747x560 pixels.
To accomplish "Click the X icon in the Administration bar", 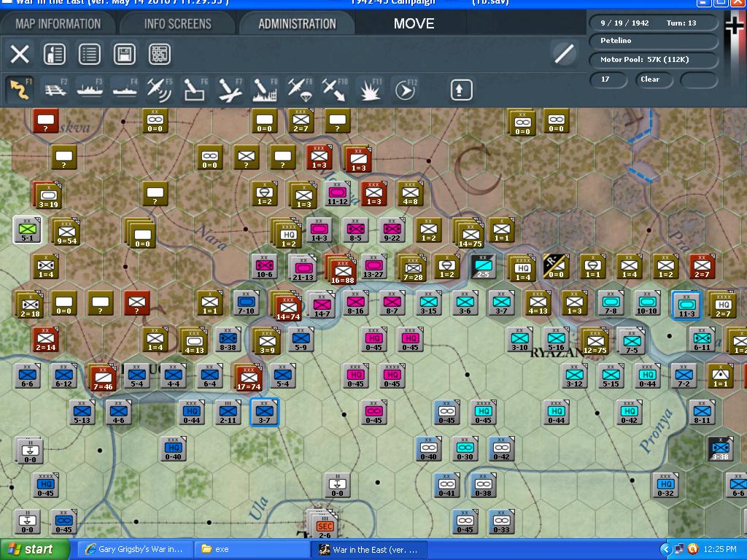I will 20,54.
